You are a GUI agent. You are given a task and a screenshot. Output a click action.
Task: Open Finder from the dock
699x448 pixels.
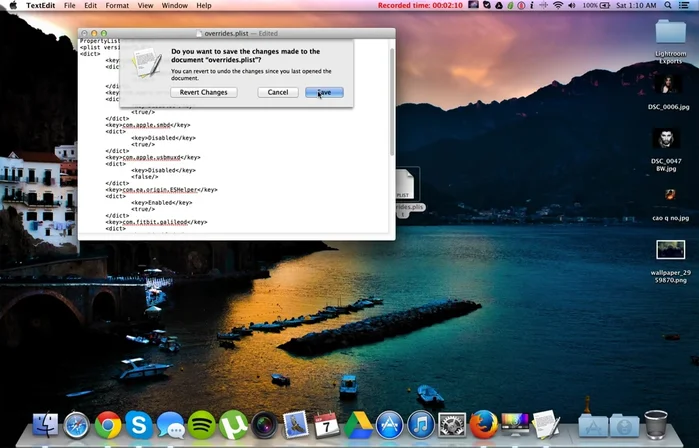click(45, 425)
